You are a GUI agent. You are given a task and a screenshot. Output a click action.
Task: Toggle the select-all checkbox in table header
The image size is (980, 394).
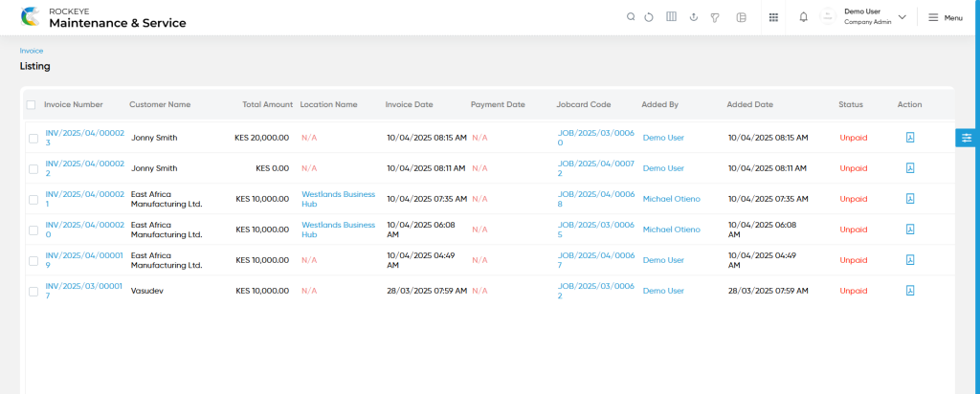31,105
